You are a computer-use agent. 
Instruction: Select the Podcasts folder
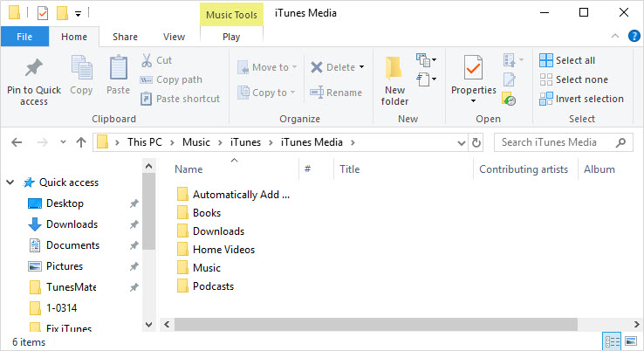(x=205, y=286)
